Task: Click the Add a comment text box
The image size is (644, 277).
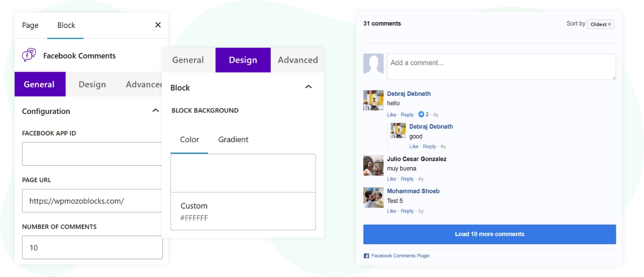Action: click(x=501, y=66)
